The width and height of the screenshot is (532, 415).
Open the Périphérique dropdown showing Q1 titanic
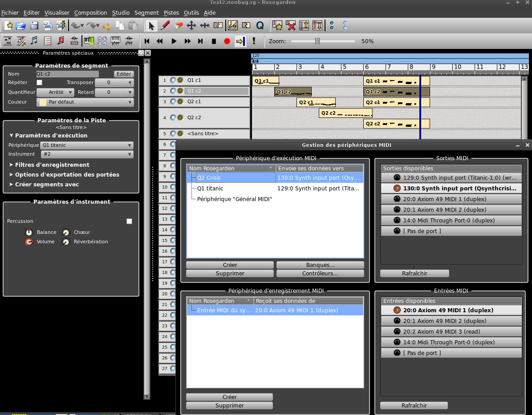tap(86, 145)
